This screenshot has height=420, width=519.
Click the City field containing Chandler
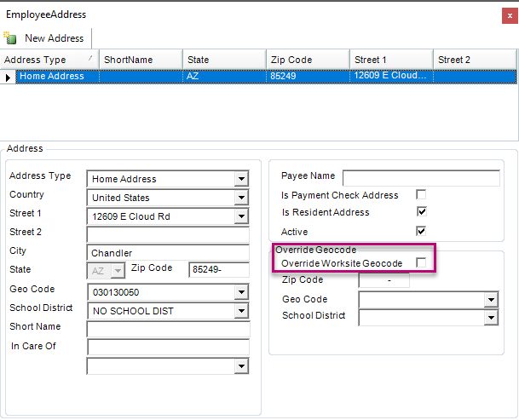(168, 254)
